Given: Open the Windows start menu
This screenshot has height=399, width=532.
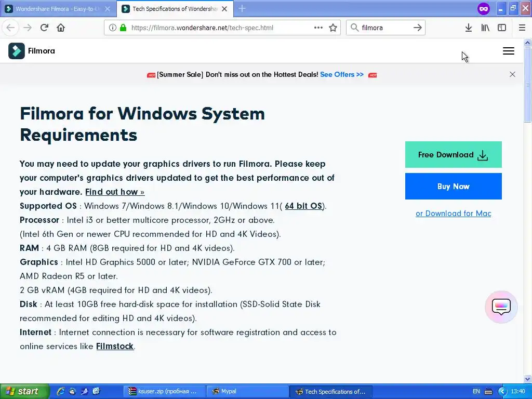Looking at the screenshot, I should (x=24, y=392).
